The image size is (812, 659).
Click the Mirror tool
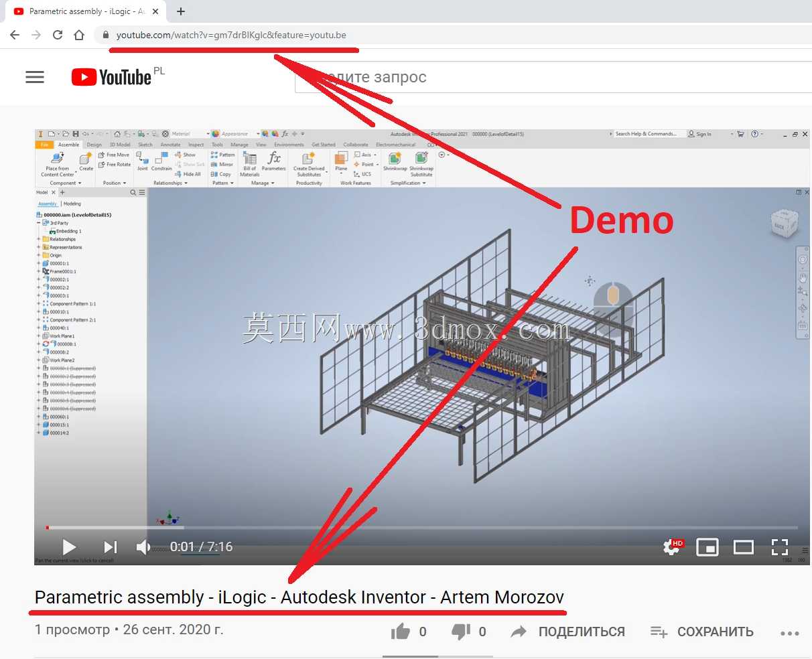pos(222,165)
